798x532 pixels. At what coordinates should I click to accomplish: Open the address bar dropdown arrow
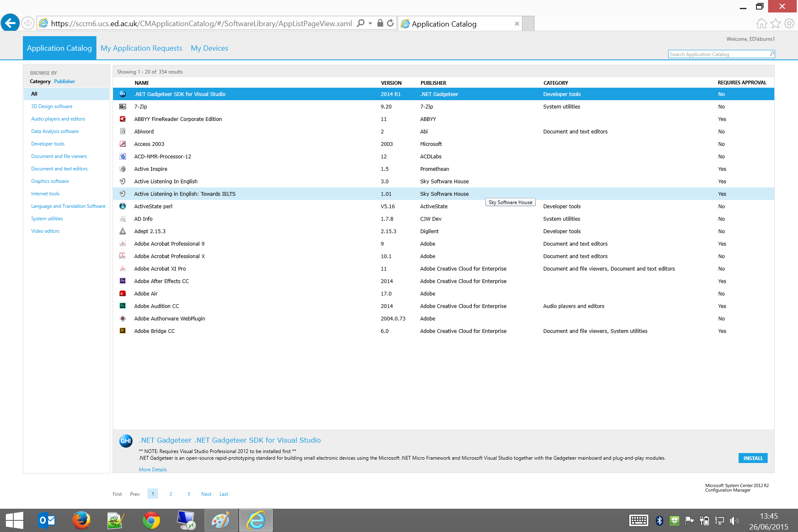click(370, 23)
